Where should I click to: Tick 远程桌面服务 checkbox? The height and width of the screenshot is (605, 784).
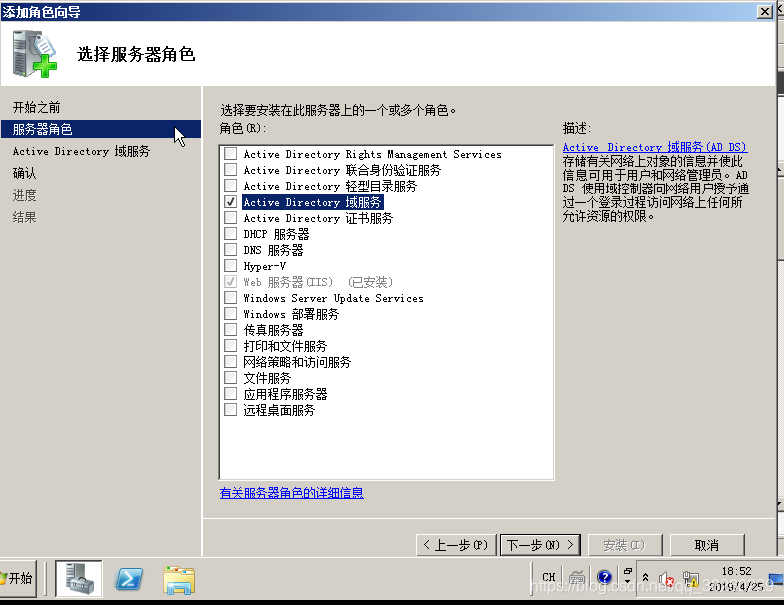pos(230,410)
